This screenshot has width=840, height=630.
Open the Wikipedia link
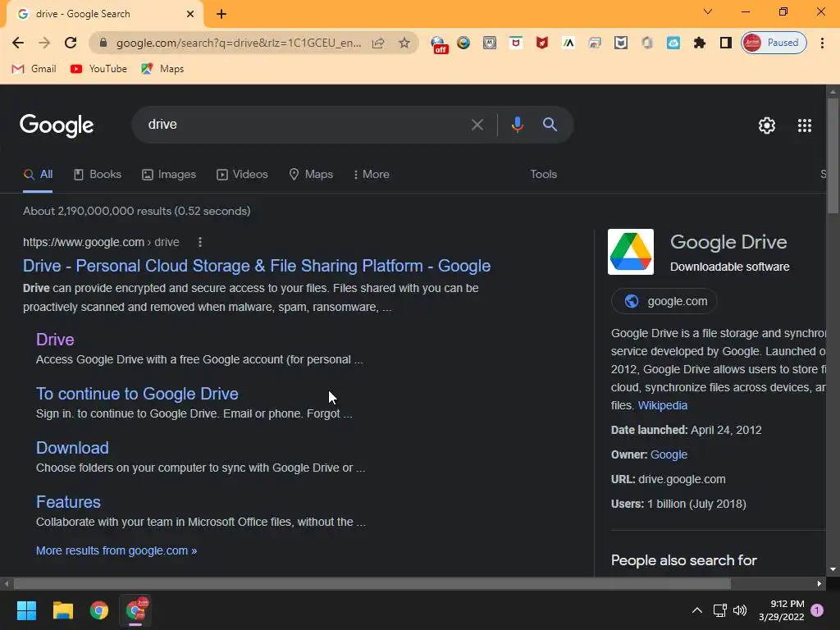pos(662,405)
